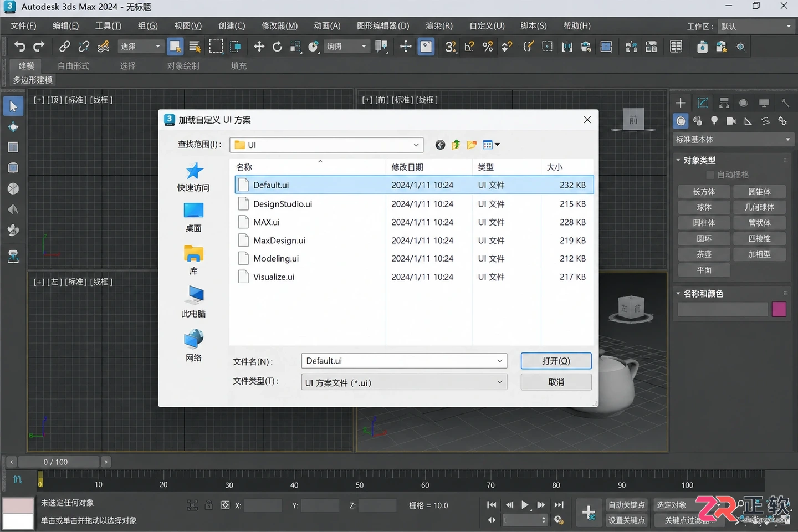Open the Render Setup teapot icon
This screenshot has height=532, width=798.
(702, 47)
